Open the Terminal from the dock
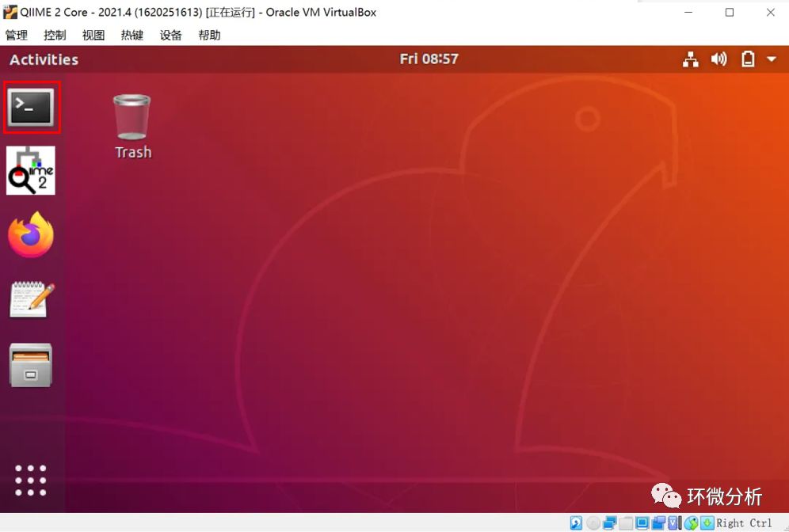This screenshot has height=532, width=789. [x=32, y=108]
